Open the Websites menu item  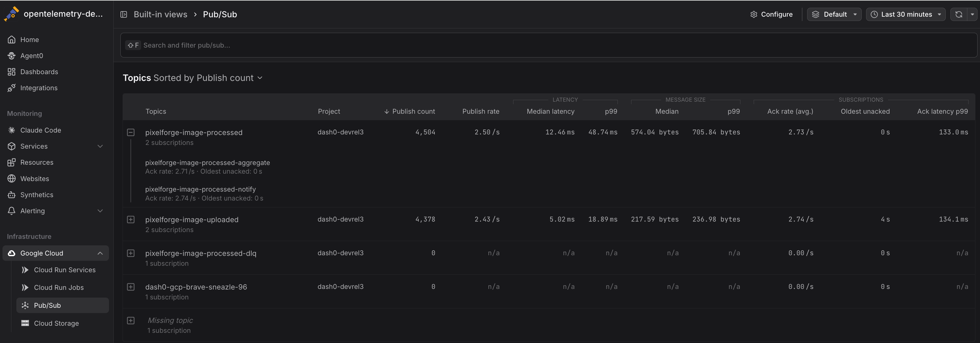56,179
